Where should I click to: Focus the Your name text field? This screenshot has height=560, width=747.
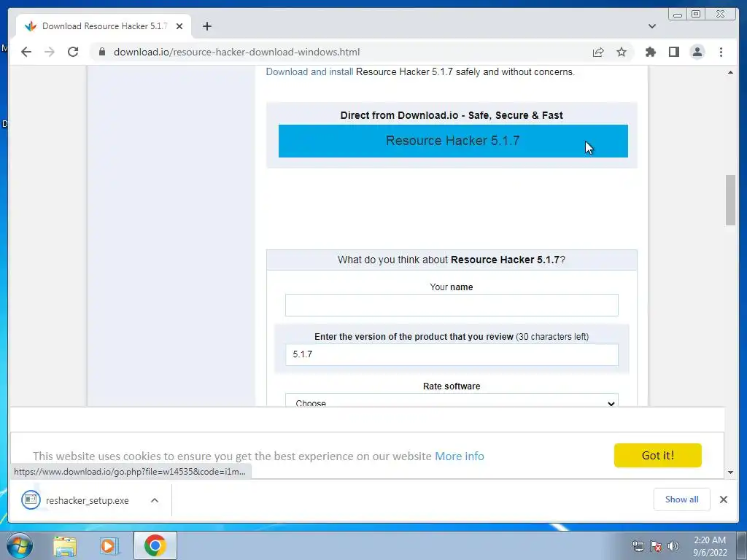[x=452, y=306]
